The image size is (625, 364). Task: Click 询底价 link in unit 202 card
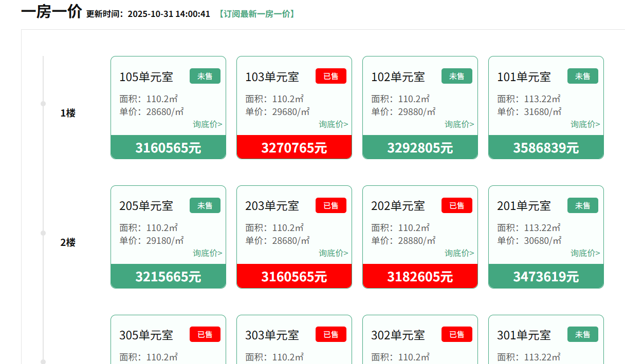(459, 253)
